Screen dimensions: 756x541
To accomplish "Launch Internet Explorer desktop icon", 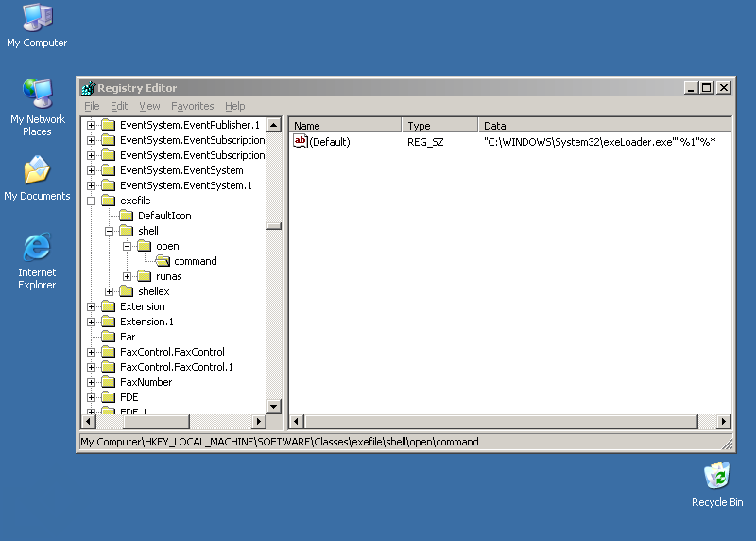I will [x=37, y=261].
